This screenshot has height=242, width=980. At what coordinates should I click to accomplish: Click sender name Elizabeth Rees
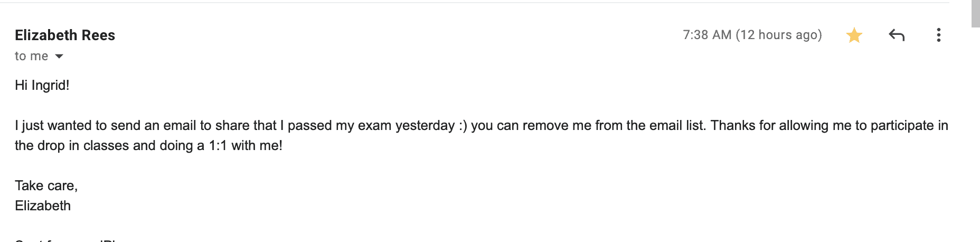point(65,35)
